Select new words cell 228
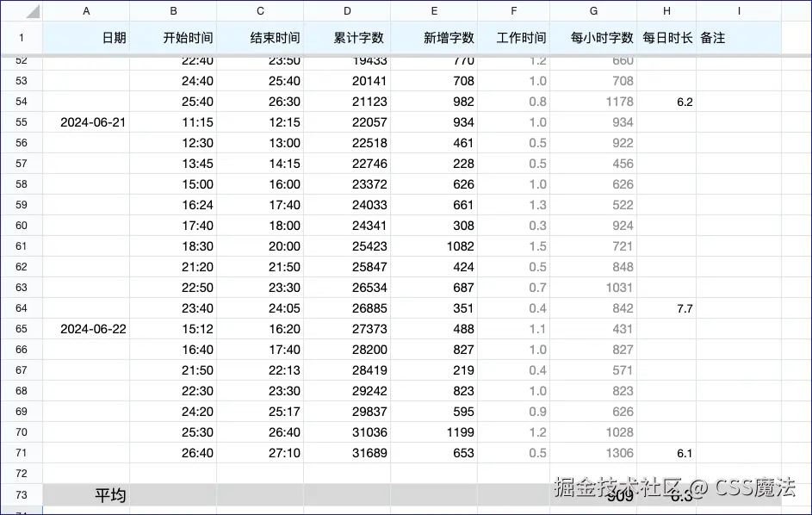The height and width of the screenshot is (515, 812). click(434, 164)
